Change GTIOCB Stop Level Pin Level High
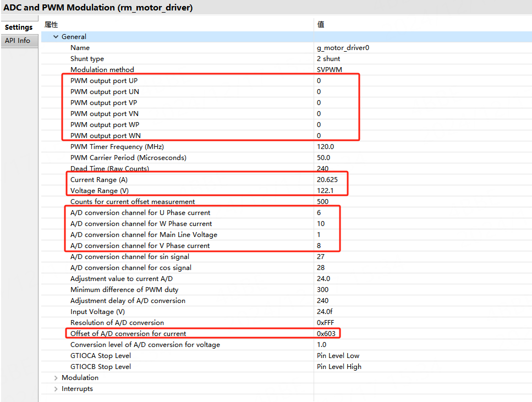 (x=339, y=367)
